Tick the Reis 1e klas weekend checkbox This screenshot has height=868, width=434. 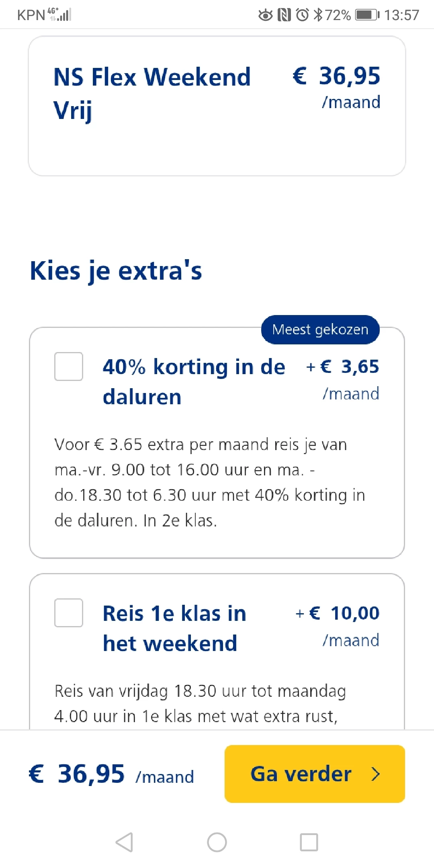69,613
